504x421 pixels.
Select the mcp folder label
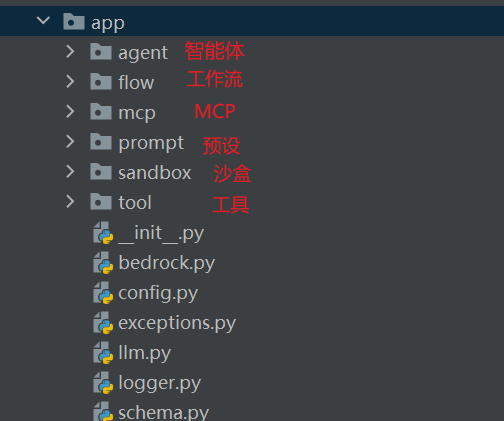pos(137,113)
